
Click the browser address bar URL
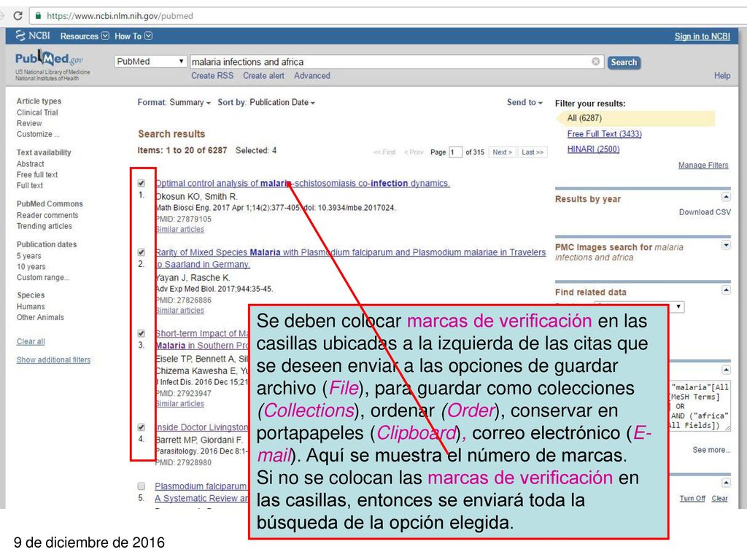[120, 16]
